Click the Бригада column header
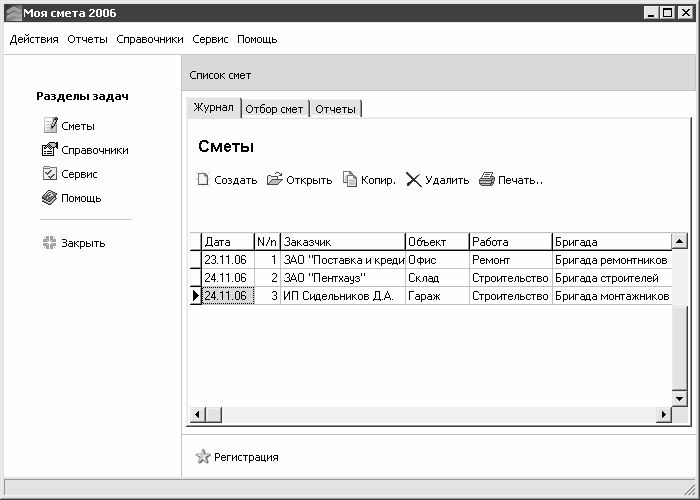700x500 pixels. pyautogui.click(x=610, y=242)
